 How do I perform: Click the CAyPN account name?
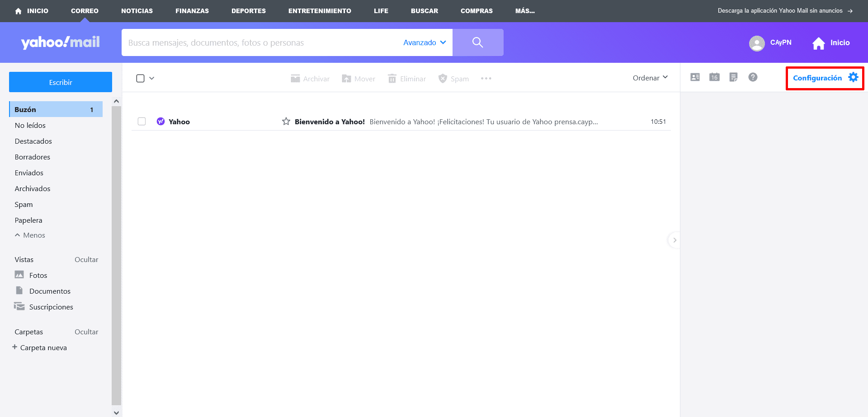coord(781,42)
